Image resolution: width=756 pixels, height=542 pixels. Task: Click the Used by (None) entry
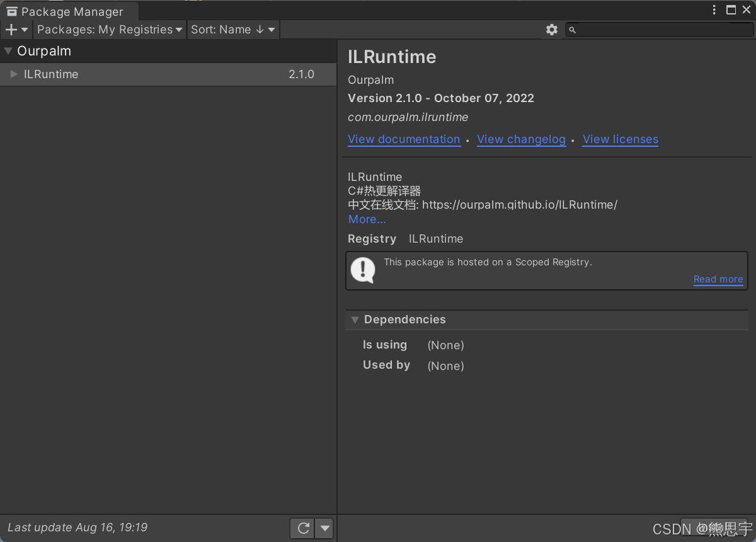413,366
